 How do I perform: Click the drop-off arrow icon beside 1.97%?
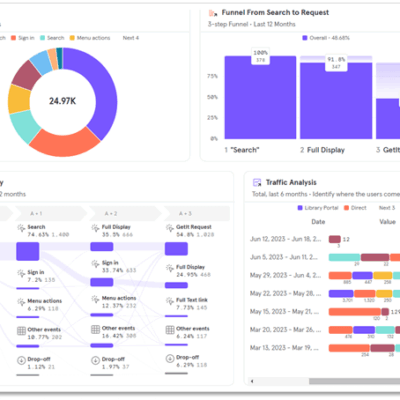(x=96, y=360)
